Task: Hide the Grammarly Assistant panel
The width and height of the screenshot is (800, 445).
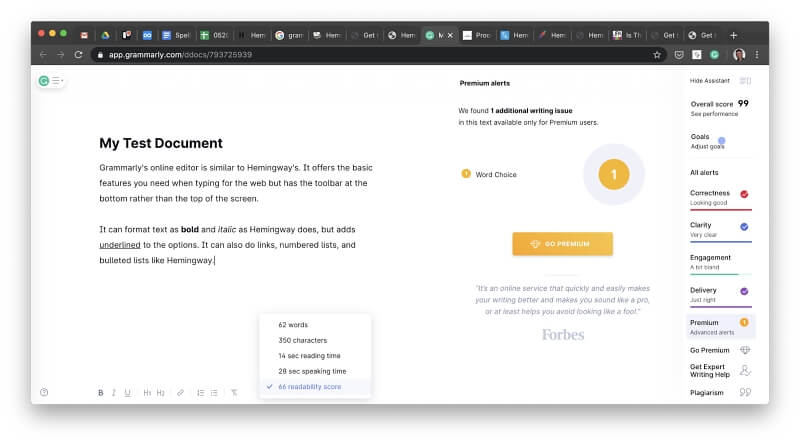Action: click(720, 81)
